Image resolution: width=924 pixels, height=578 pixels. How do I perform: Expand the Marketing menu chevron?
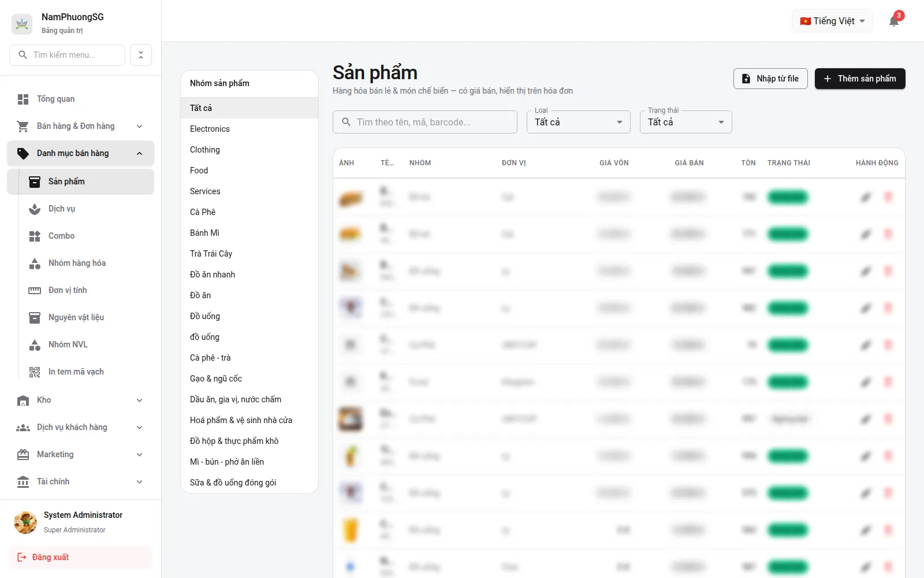pos(140,455)
